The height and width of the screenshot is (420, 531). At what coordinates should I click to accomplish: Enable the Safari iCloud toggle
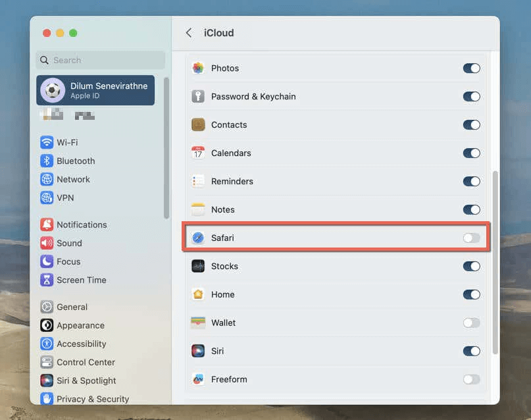(x=471, y=238)
